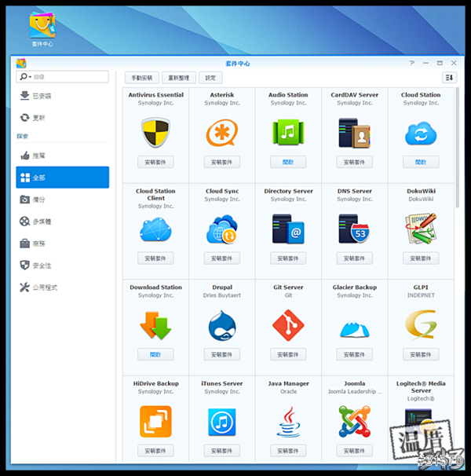Click the Joomla package icon

(355, 422)
